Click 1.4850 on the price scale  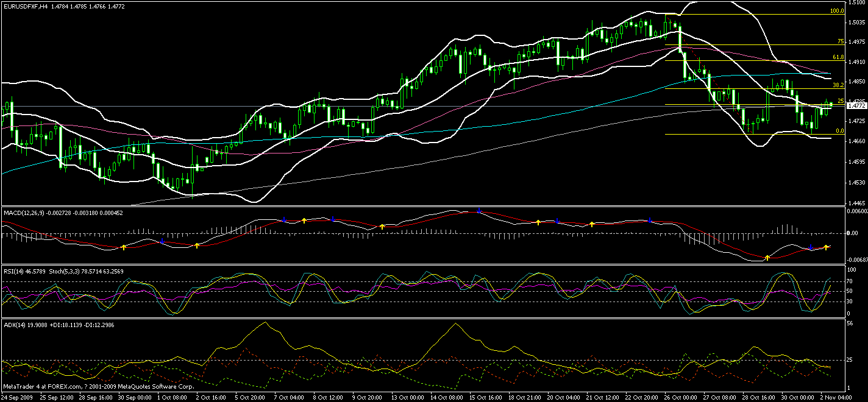856,82
